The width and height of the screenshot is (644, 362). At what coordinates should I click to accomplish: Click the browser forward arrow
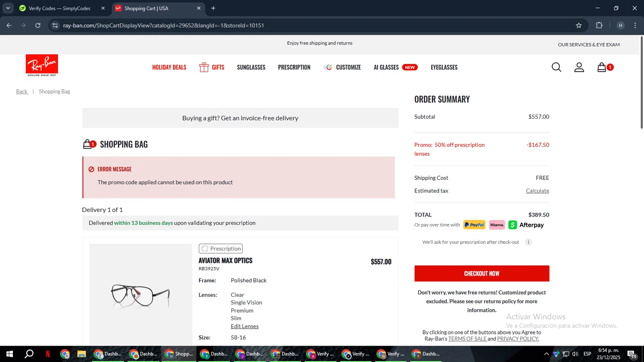23,25
